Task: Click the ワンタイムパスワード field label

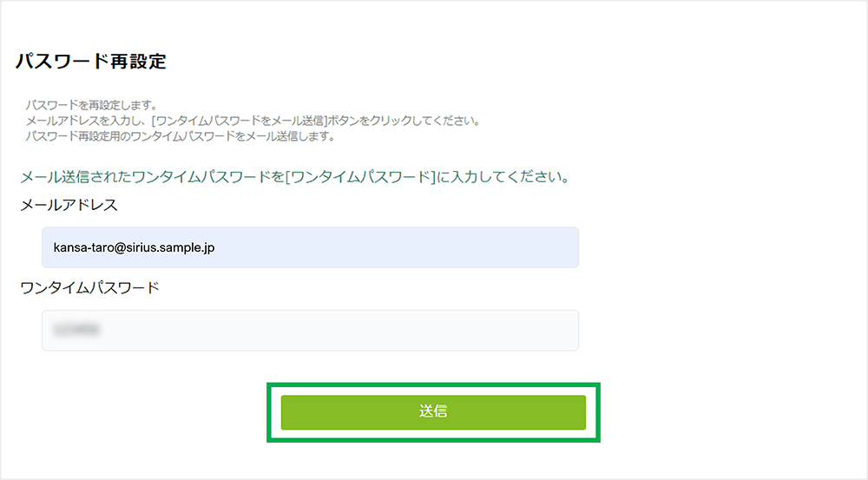Action: coord(89,288)
